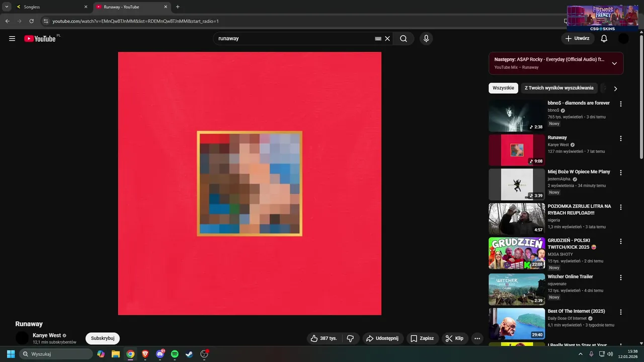Open Kanye West channel name link
The height and width of the screenshot is (362, 644).
(x=47, y=335)
